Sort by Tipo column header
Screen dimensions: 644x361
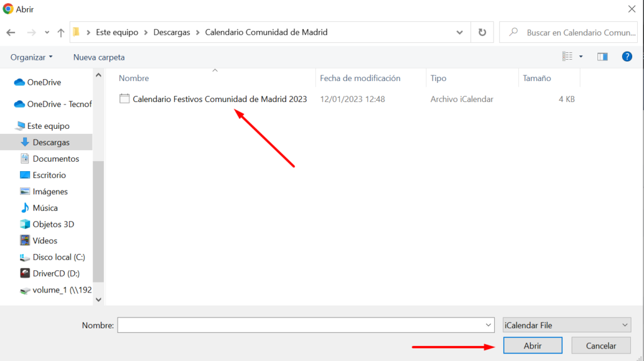(438, 78)
